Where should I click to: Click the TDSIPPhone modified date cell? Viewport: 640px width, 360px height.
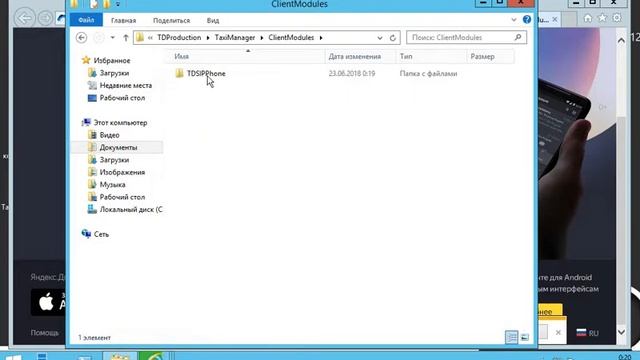(351, 73)
